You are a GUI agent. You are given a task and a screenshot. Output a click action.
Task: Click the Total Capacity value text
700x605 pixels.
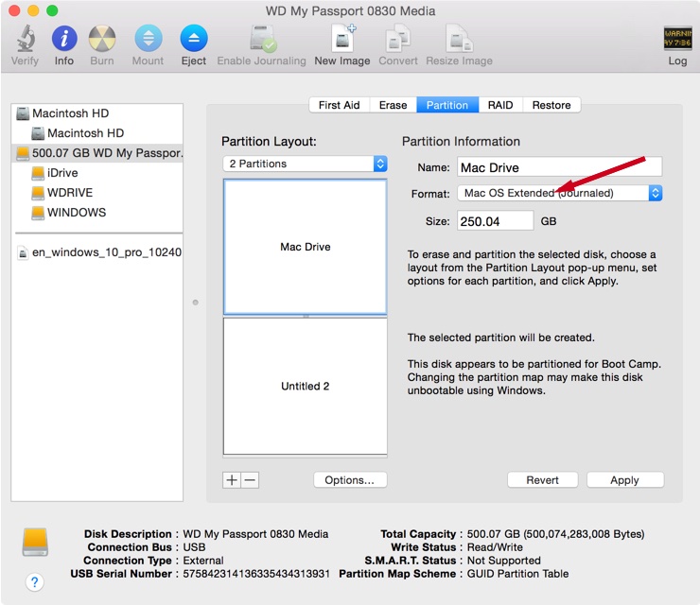pyautogui.click(x=555, y=534)
